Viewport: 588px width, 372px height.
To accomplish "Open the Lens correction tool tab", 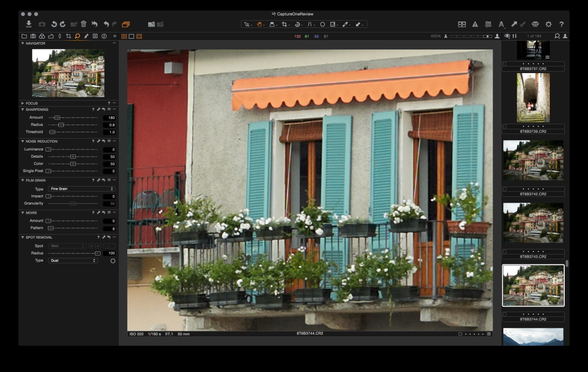I will coord(59,36).
